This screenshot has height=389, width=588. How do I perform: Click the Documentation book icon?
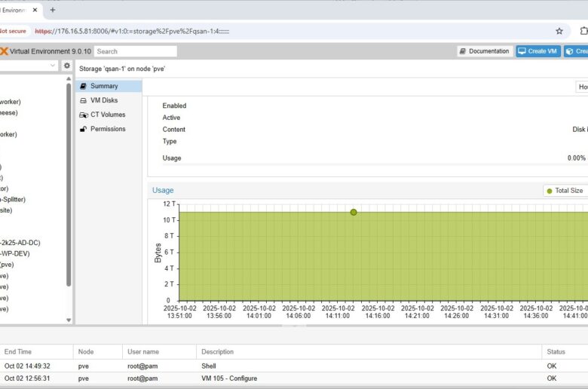pyautogui.click(x=464, y=51)
